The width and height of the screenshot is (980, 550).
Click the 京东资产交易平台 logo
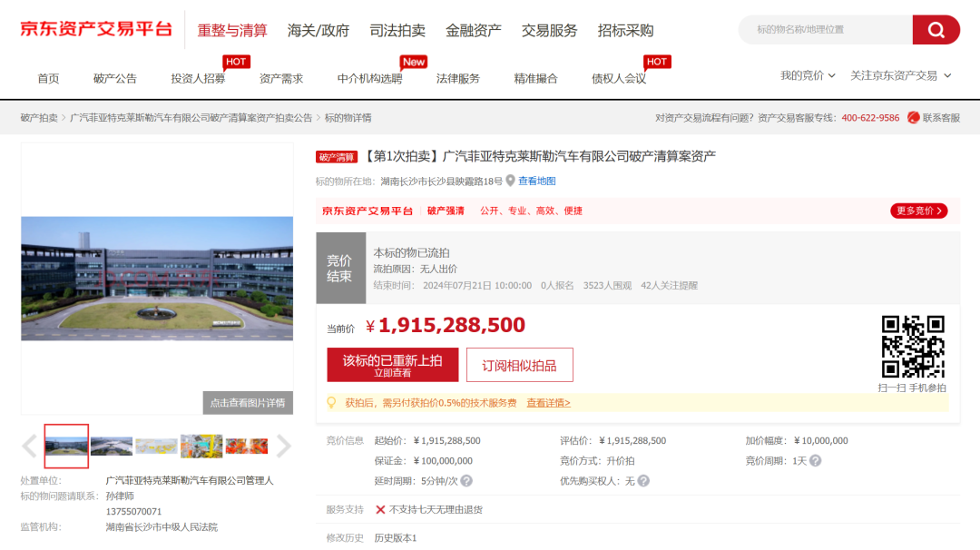95,29
